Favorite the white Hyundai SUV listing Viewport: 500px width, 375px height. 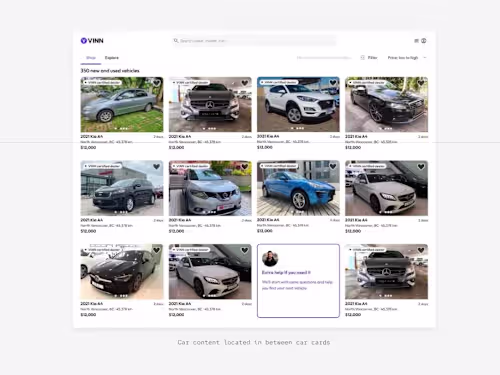(x=333, y=83)
